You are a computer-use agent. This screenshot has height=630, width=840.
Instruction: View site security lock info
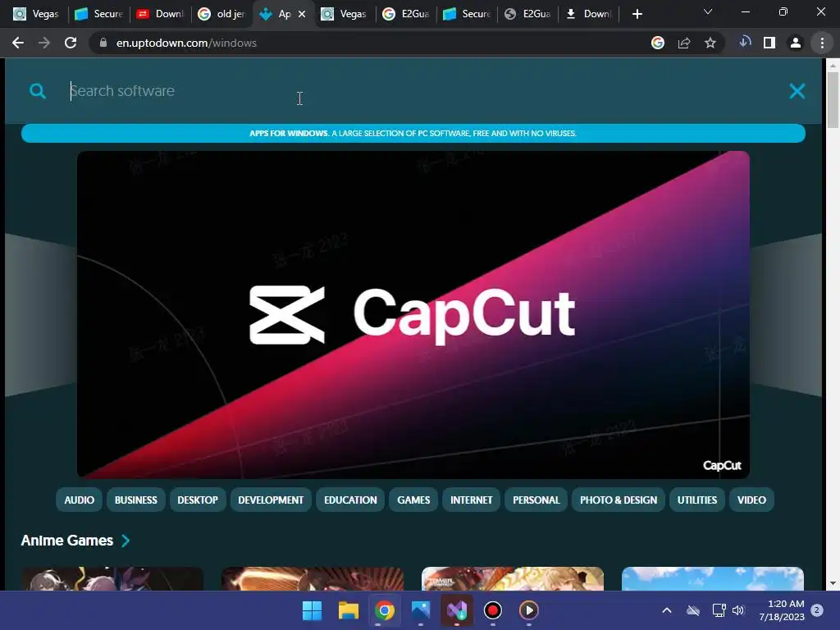coord(103,43)
